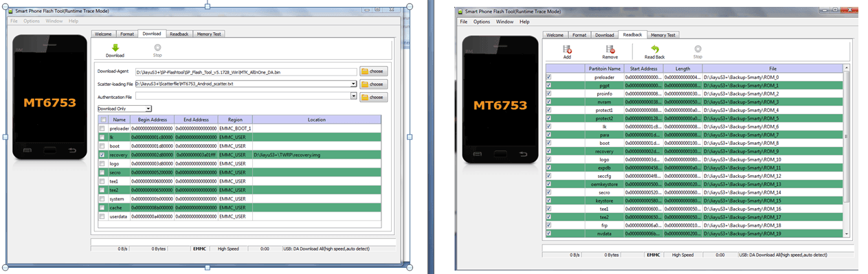This screenshot has height=274, width=868.
Task: Uncheck the recovery partition checkbox with recovery.img
Action: [x=102, y=155]
